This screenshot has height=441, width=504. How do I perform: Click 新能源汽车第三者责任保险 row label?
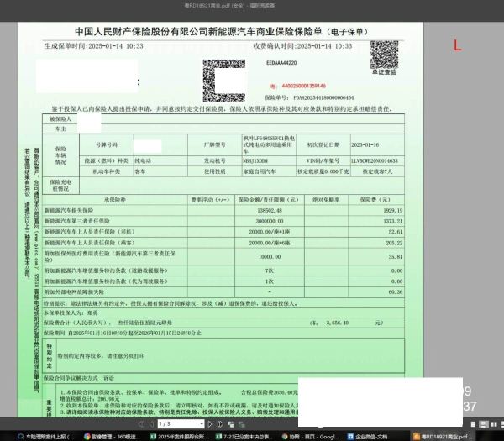click(x=76, y=221)
